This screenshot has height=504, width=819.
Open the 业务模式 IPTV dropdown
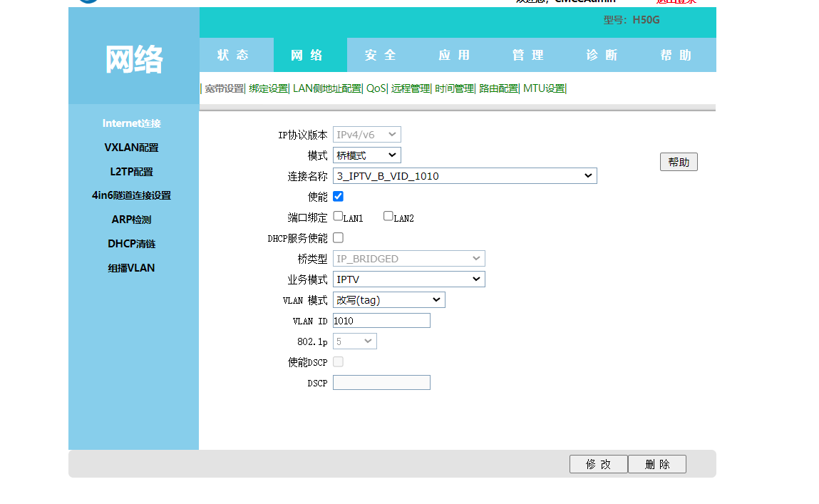click(x=408, y=279)
